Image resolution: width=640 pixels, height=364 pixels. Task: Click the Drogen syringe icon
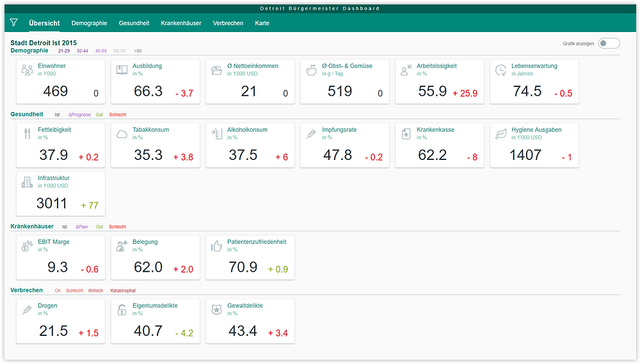[x=27, y=310]
